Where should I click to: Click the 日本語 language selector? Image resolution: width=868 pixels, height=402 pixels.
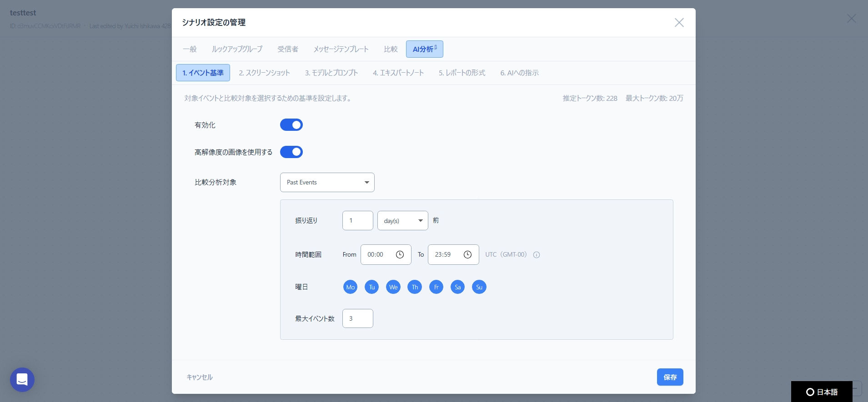[x=822, y=392]
